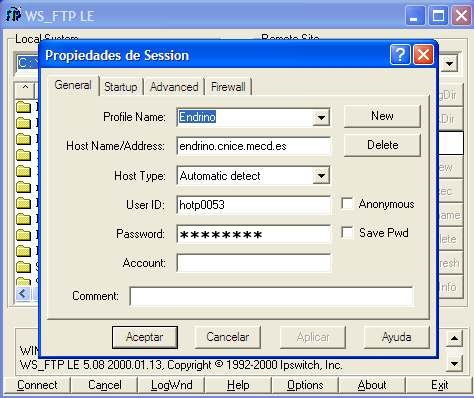This screenshot has width=474, height=398.
Task: Click the Aplicar button
Action: 313,337
